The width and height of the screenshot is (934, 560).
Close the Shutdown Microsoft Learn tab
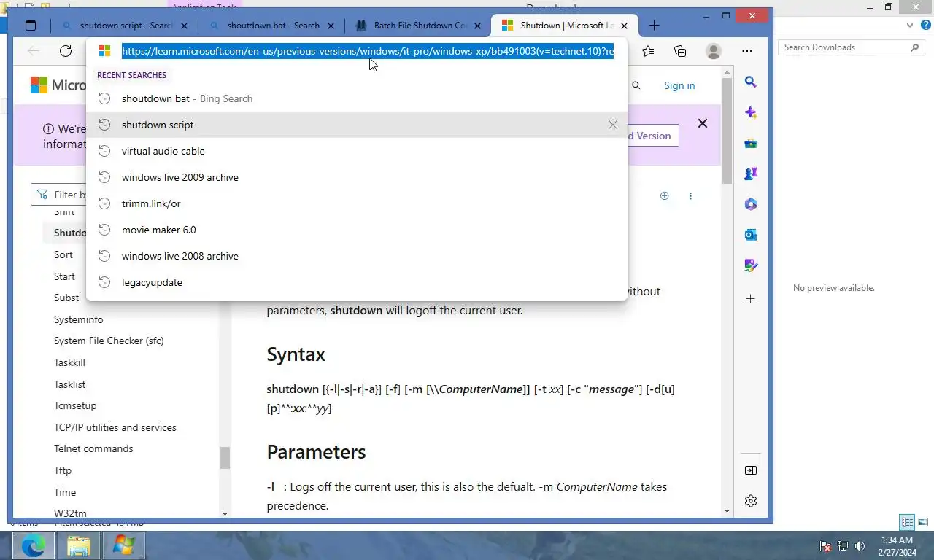[x=624, y=26]
